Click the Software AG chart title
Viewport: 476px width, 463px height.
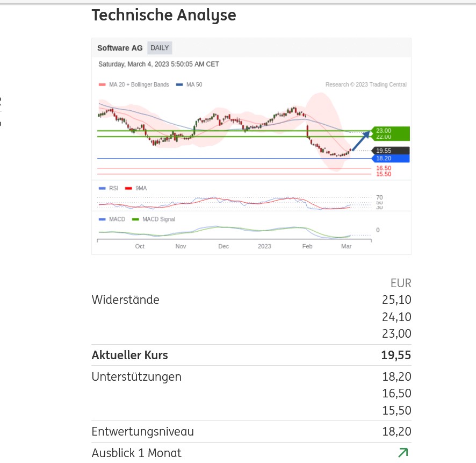click(x=120, y=48)
